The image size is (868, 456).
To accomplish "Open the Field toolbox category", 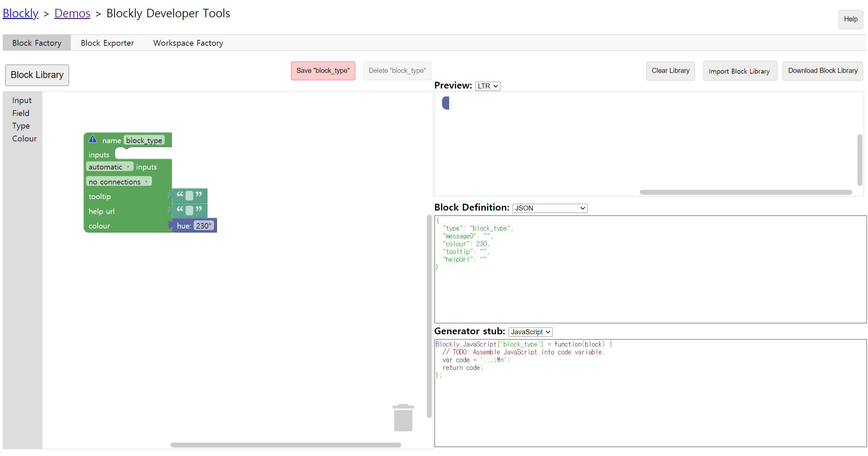I will click(21, 113).
